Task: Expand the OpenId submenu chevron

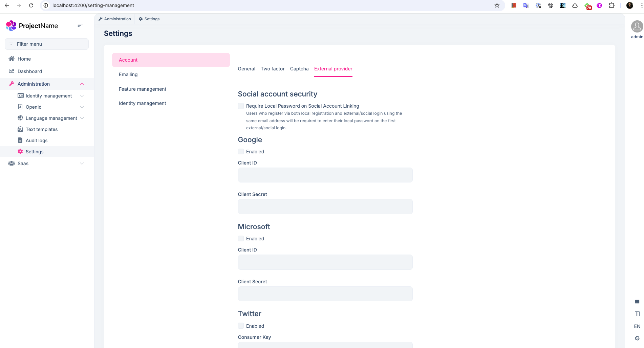Action: point(82,107)
